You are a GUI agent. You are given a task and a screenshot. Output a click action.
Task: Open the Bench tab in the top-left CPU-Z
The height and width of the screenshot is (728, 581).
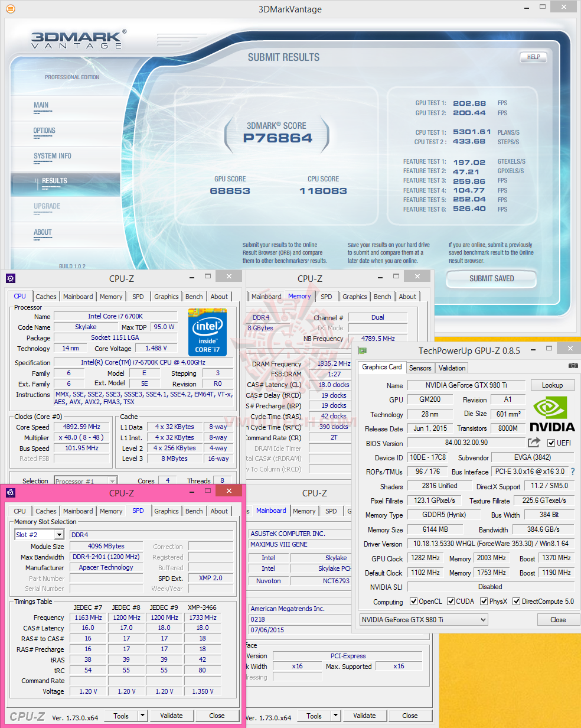pos(194,297)
